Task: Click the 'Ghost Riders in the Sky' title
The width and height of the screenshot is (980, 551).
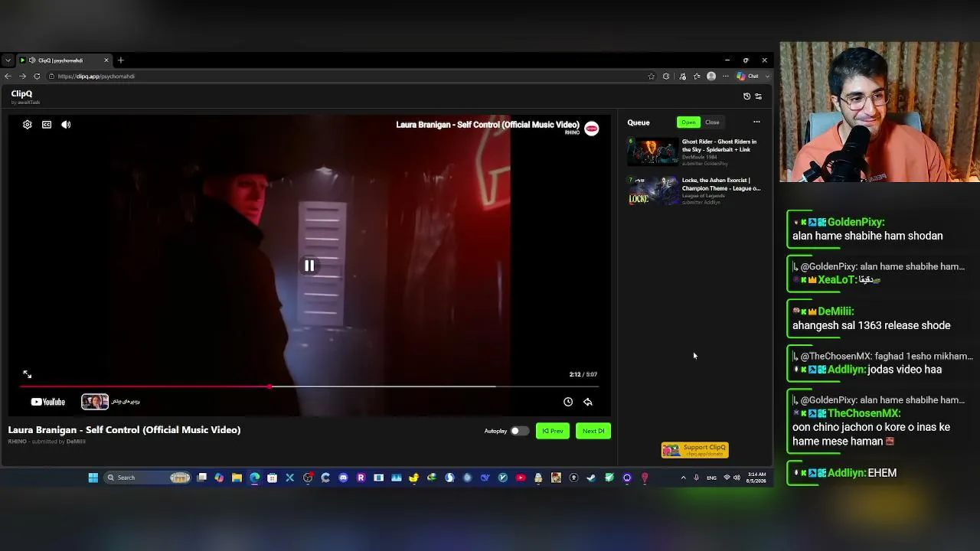Action: tap(719, 145)
